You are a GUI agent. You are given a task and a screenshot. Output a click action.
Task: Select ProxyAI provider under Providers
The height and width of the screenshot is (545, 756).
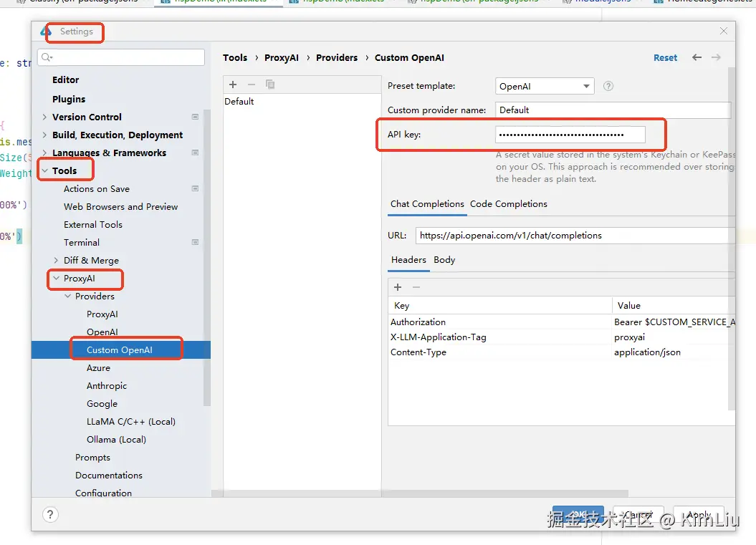click(102, 314)
